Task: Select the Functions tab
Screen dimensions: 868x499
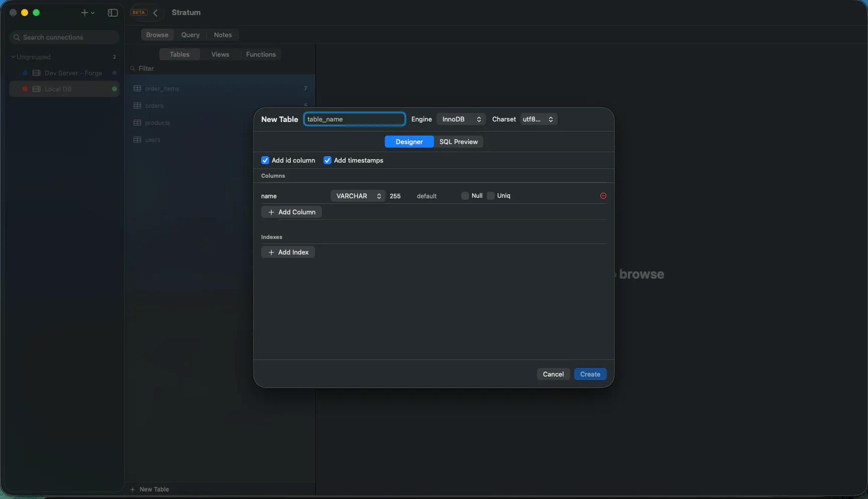Action: click(x=261, y=54)
